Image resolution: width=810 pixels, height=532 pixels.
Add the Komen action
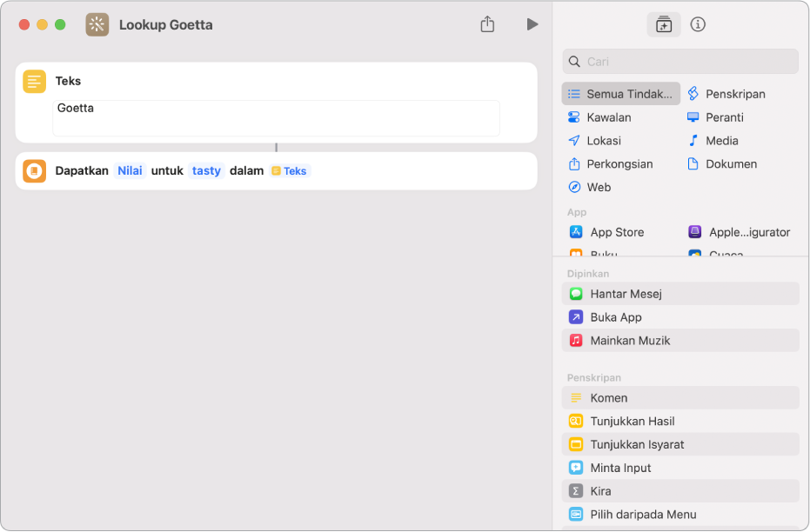pos(679,398)
